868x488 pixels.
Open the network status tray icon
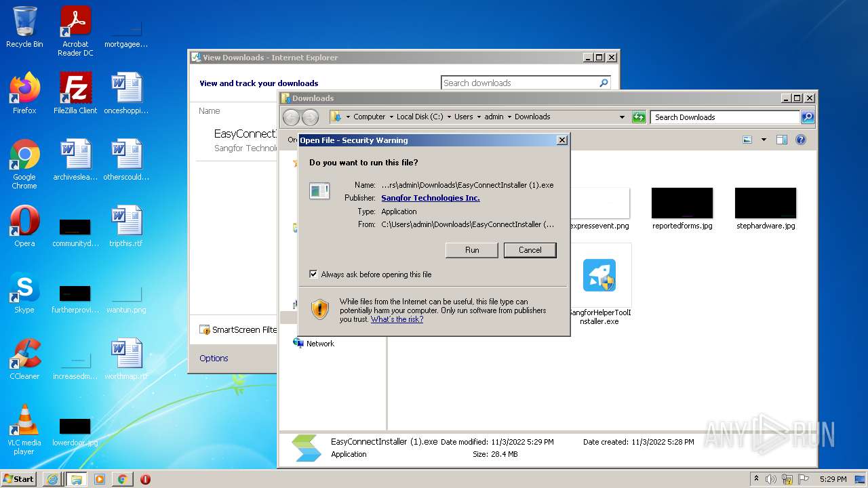(x=787, y=479)
